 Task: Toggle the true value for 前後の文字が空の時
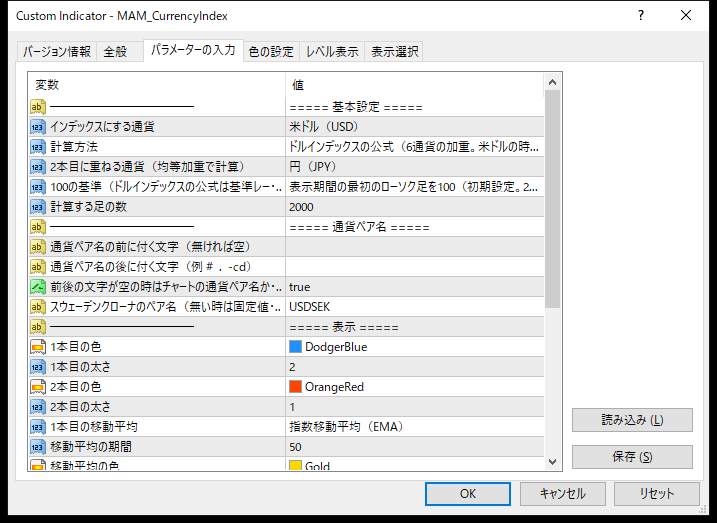[x=415, y=287]
